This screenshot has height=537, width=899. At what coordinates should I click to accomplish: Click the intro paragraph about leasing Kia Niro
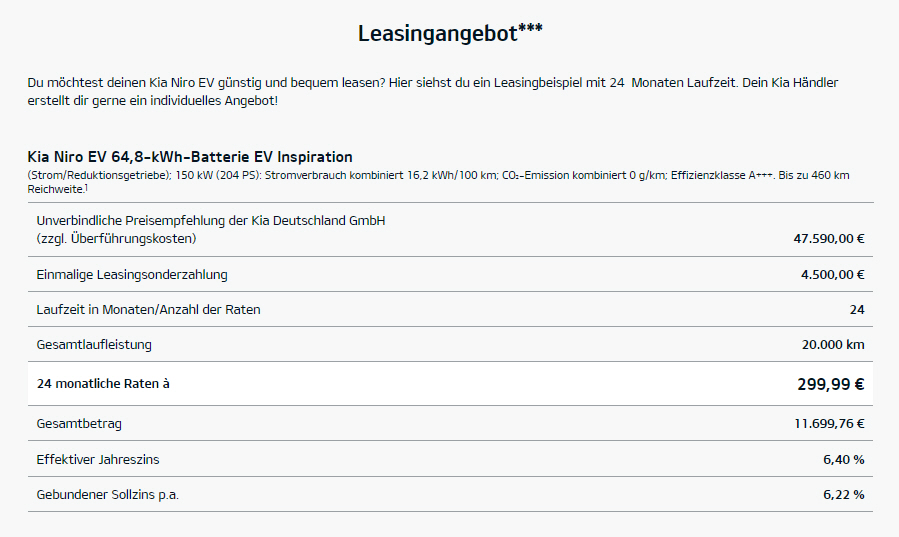[x=433, y=91]
